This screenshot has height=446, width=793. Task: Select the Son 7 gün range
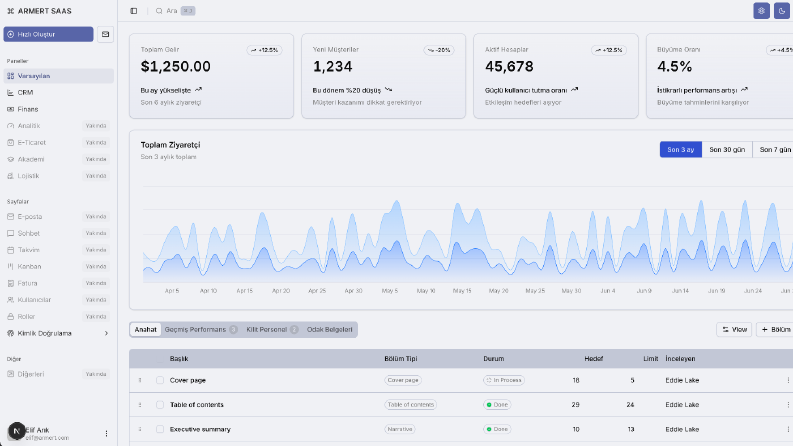pyautogui.click(x=775, y=150)
